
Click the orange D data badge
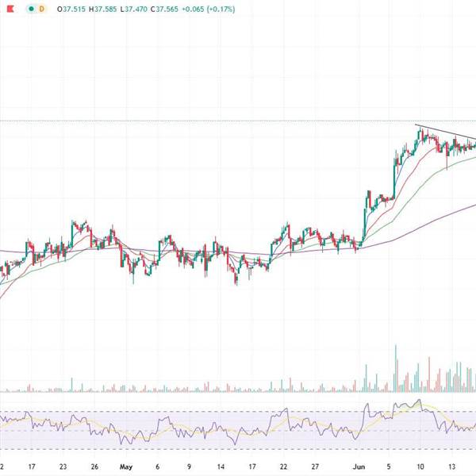[41, 9]
